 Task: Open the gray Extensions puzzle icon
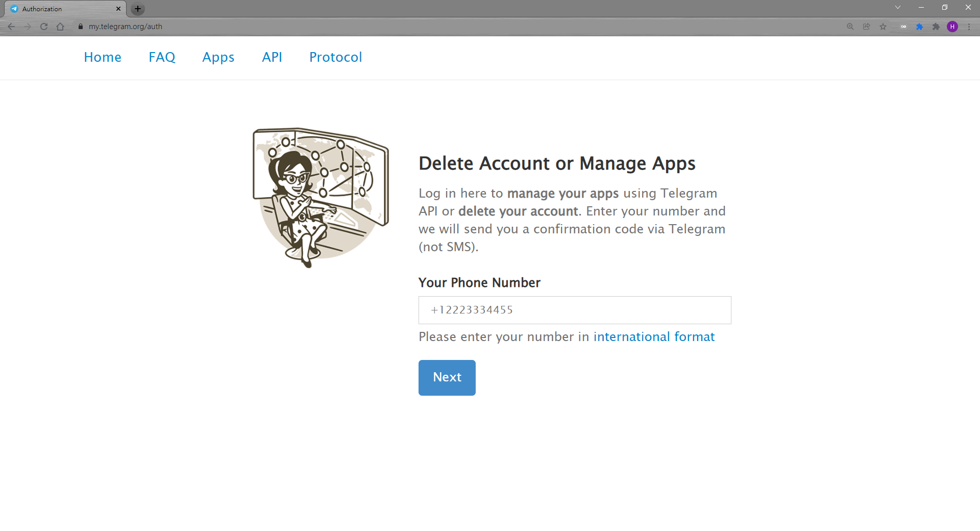(x=936, y=27)
